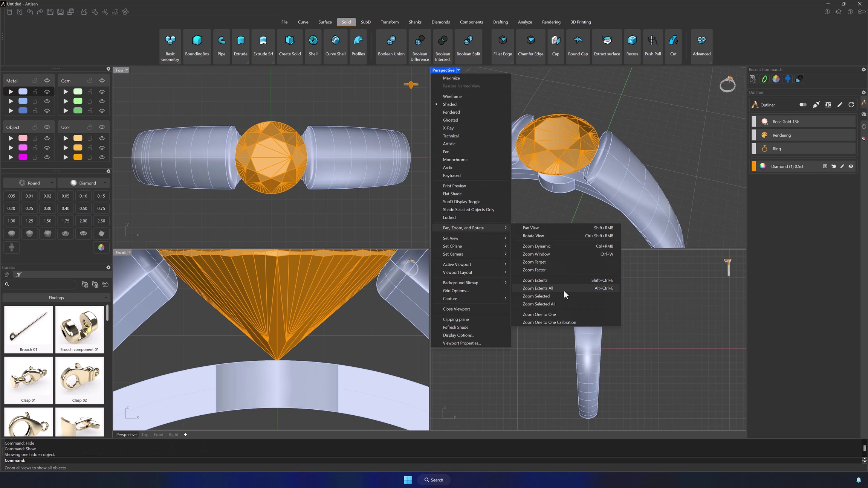The width and height of the screenshot is (868, 488).
Task: Open the Diamonds ribbon tab
Action: [x=440, y=22]
